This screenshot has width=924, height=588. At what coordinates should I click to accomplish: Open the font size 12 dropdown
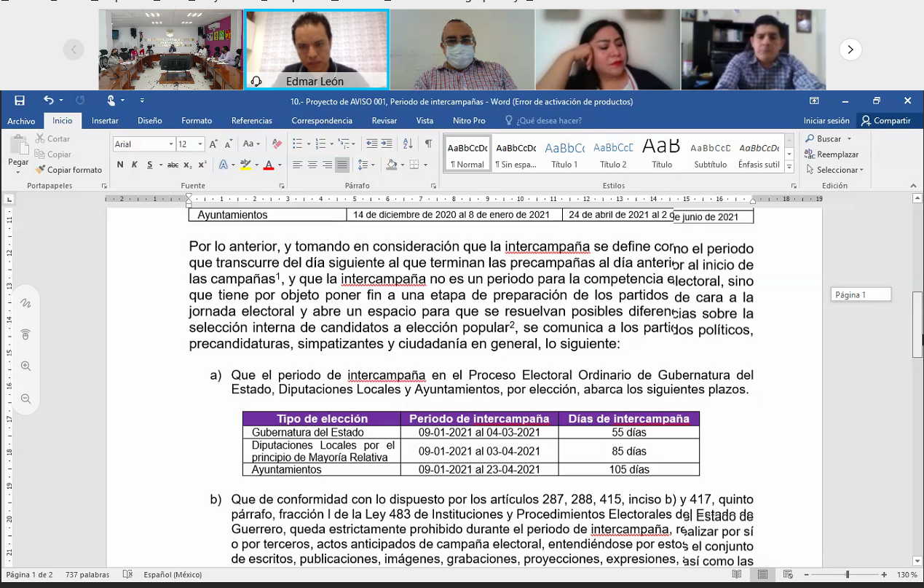[200, 144]
